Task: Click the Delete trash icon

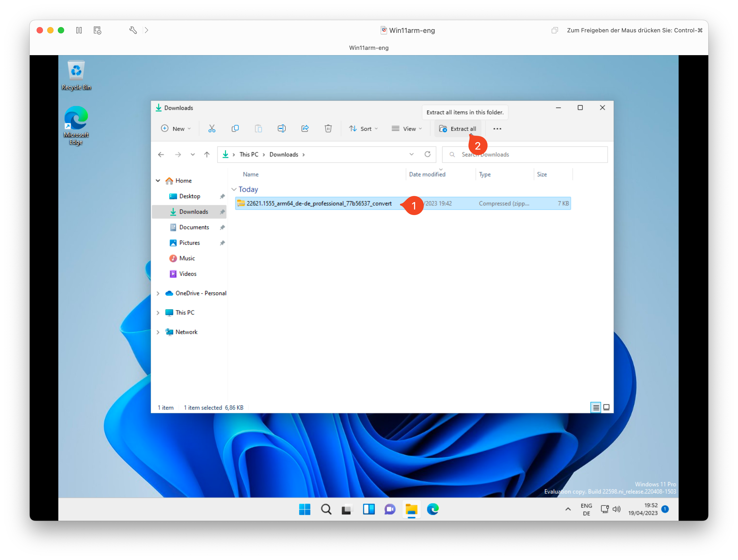Action: [328, 129]
